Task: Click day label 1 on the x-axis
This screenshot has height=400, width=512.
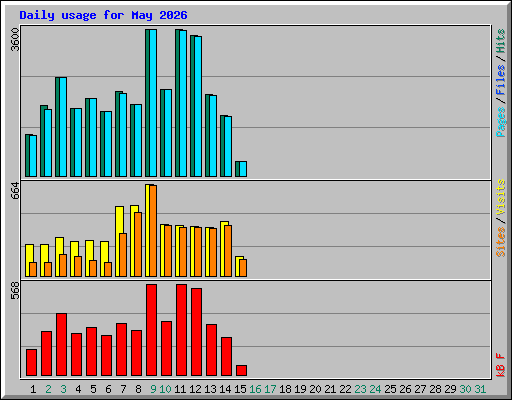Action: (33, 389)
